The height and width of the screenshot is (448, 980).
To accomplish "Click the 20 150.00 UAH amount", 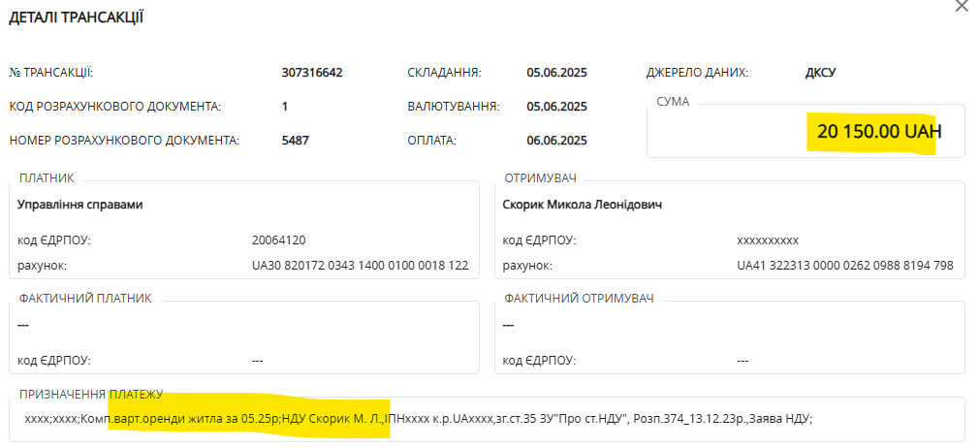I will pyautogui.click(x=878, y=132).
